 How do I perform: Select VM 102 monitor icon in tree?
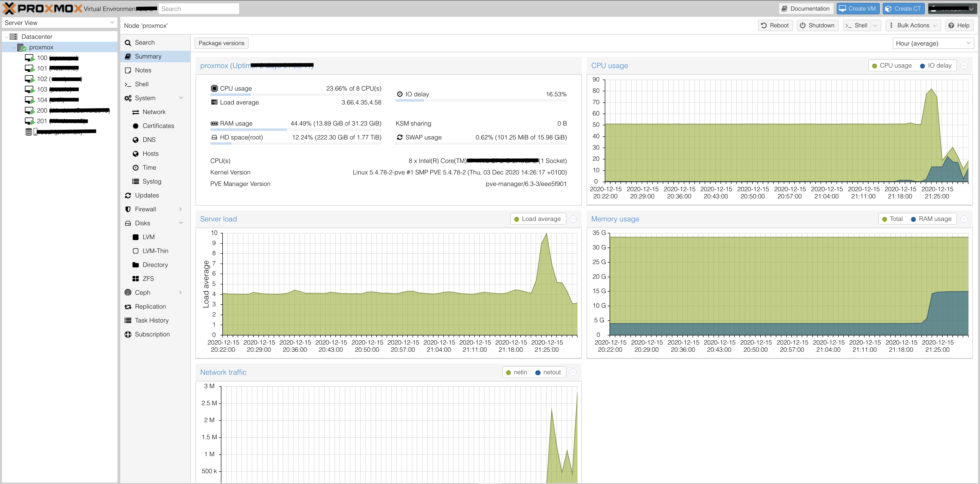point(30,79)
